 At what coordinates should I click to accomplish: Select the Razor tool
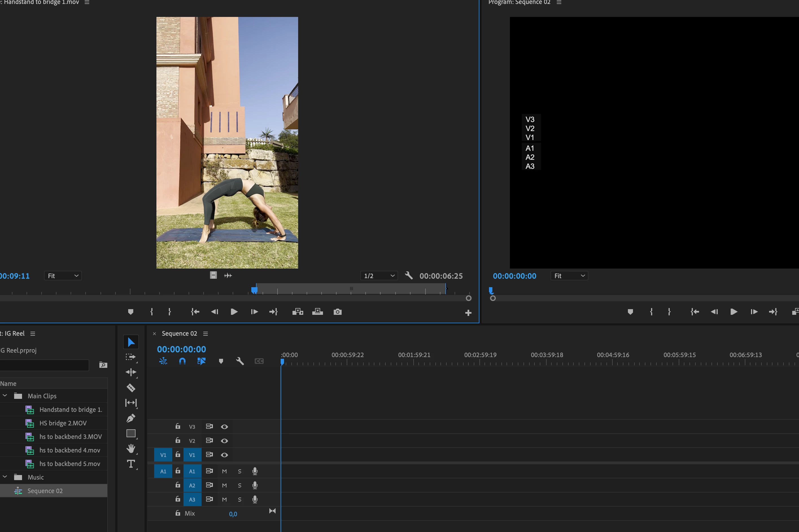131,388
